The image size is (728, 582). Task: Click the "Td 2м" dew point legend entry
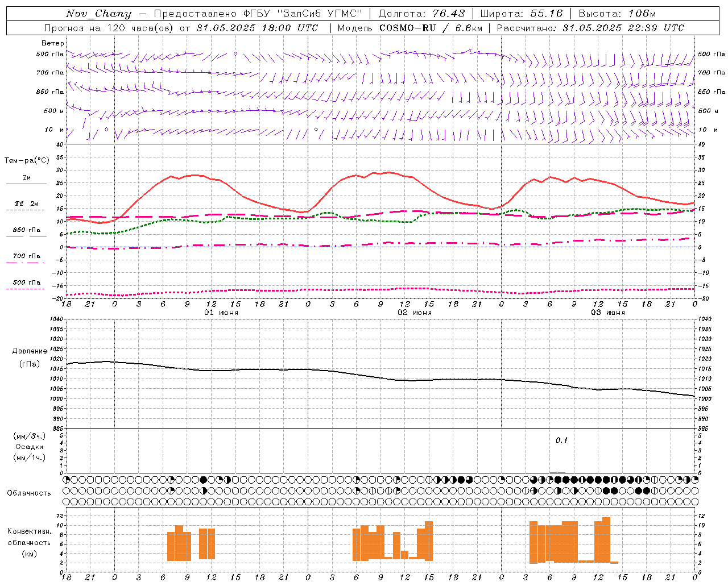pyautogui.click(x=26, y=203)
